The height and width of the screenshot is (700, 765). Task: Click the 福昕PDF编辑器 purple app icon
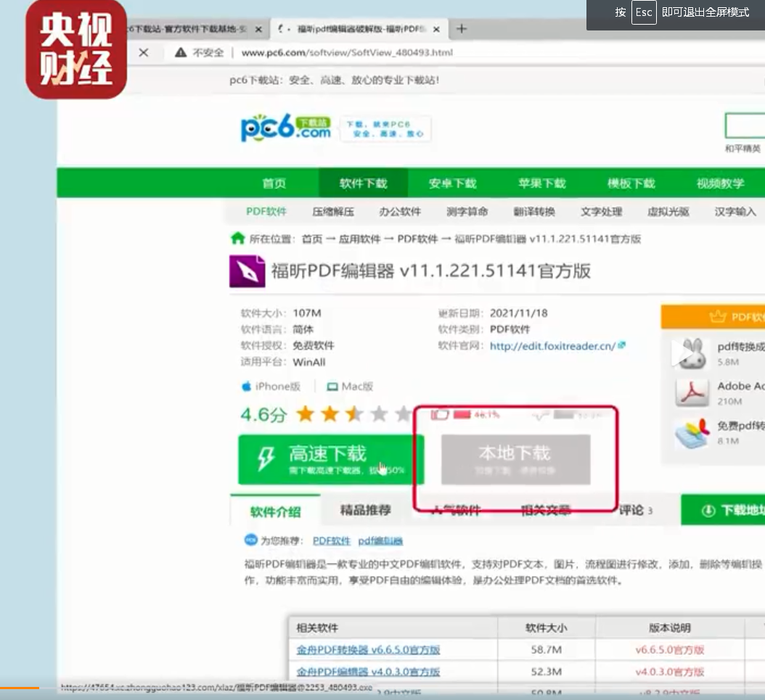click(247, 271)
